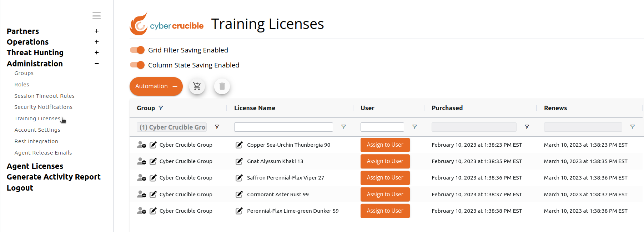Open Security Notifications page
The height and width of the screenshot is (232, 644).
(43, 107)
